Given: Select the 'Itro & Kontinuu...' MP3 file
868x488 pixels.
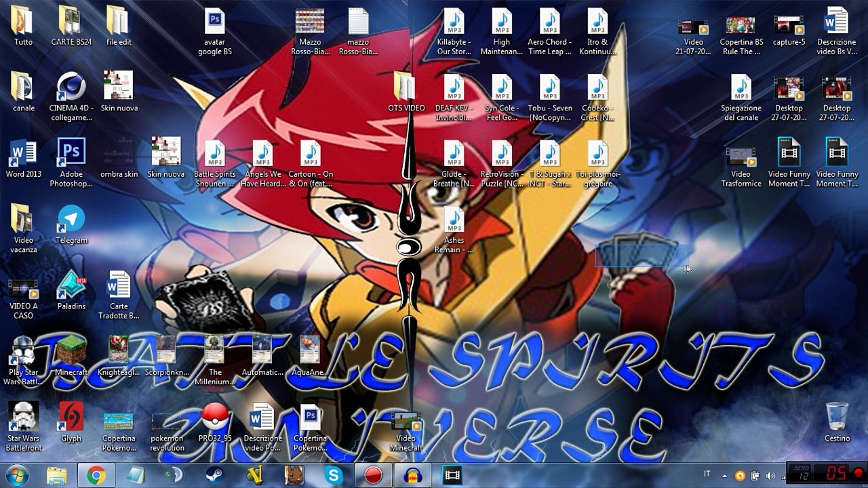Looking at the screenshot, I should (597, 22).
